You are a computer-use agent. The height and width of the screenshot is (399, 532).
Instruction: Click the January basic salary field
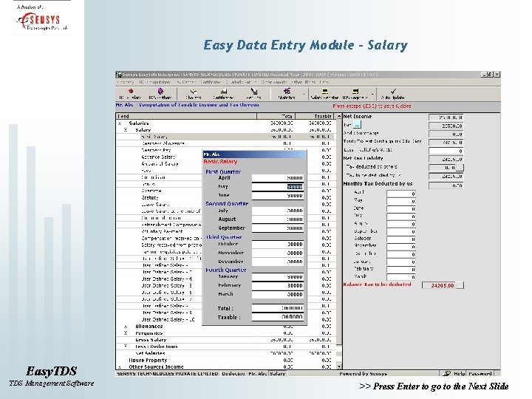[x=278, y=277]
